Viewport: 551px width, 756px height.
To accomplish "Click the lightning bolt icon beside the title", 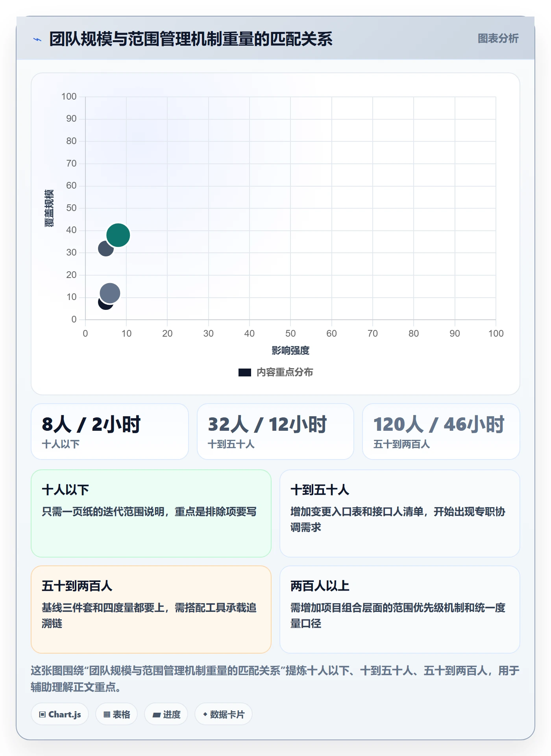I will pos(37,39).
